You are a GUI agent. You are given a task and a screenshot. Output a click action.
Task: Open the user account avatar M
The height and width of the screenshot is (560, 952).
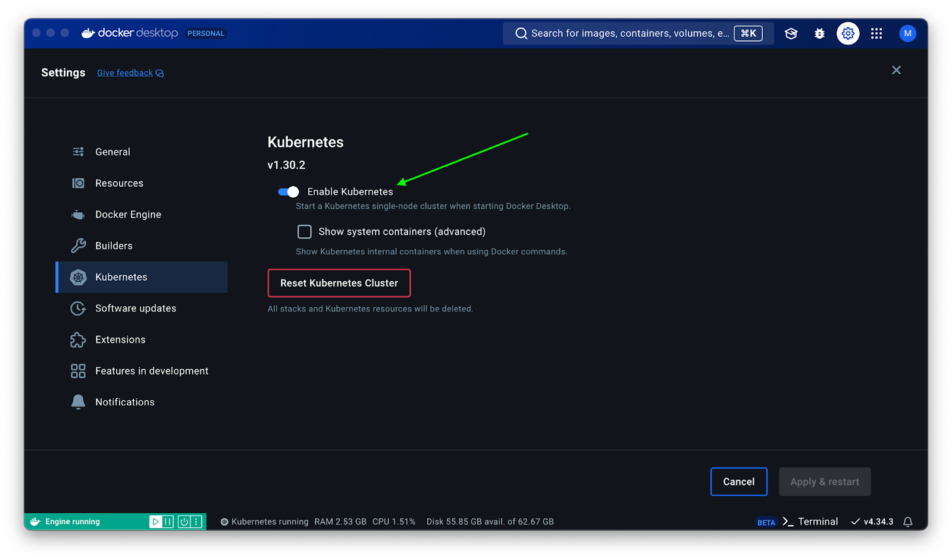[x=907, y=33]
